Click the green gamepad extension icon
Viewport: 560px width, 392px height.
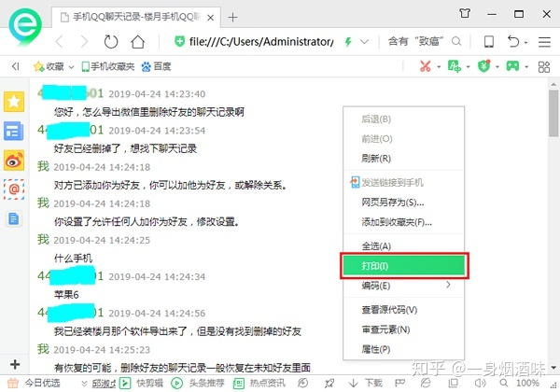click(x=512, y=66)
